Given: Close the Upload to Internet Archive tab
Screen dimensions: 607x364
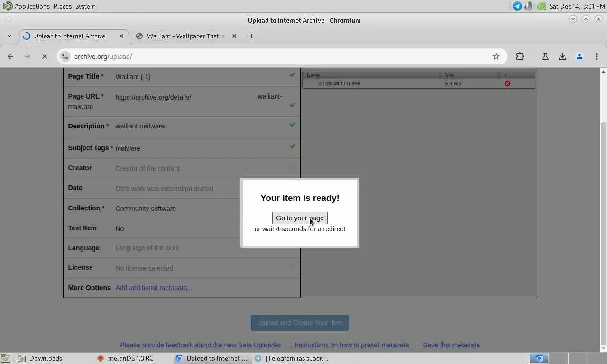Looking at the screenshot, I should click(121, 36).
